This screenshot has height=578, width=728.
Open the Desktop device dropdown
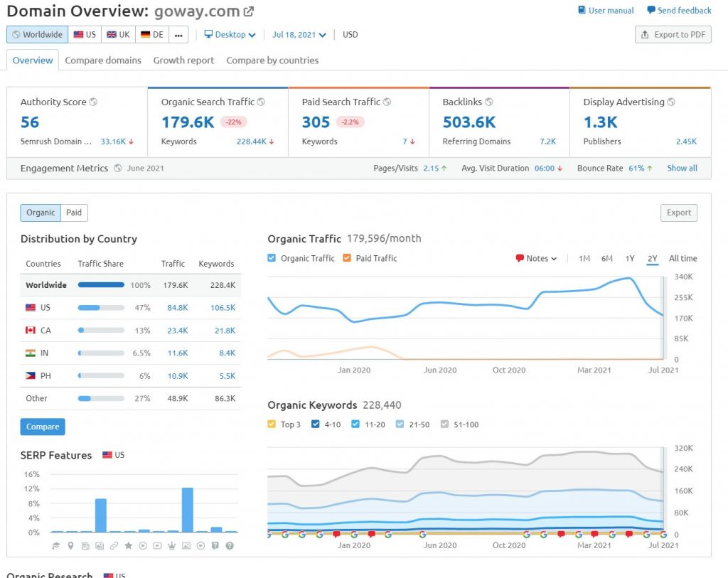(x=230, y=35)
